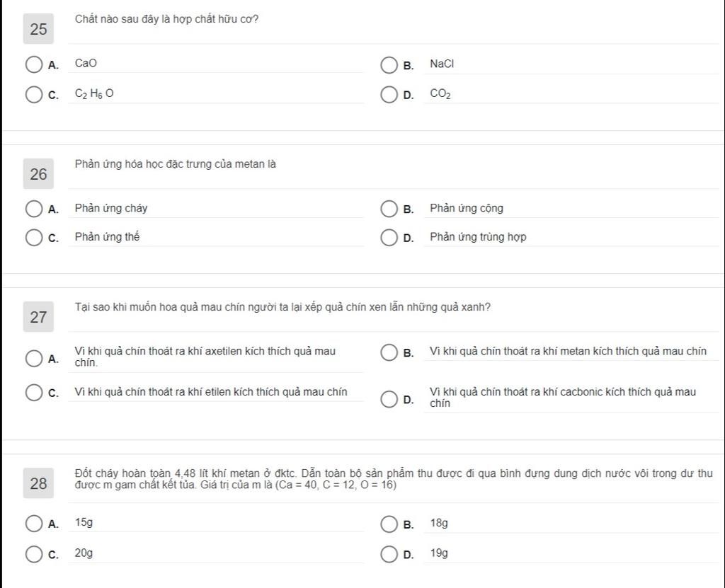Image resolution: width=725 pixels, height=588 pixels.
Task: Choose 18g option in question 28
Action: pyautogui.click(x=389, y=524)
